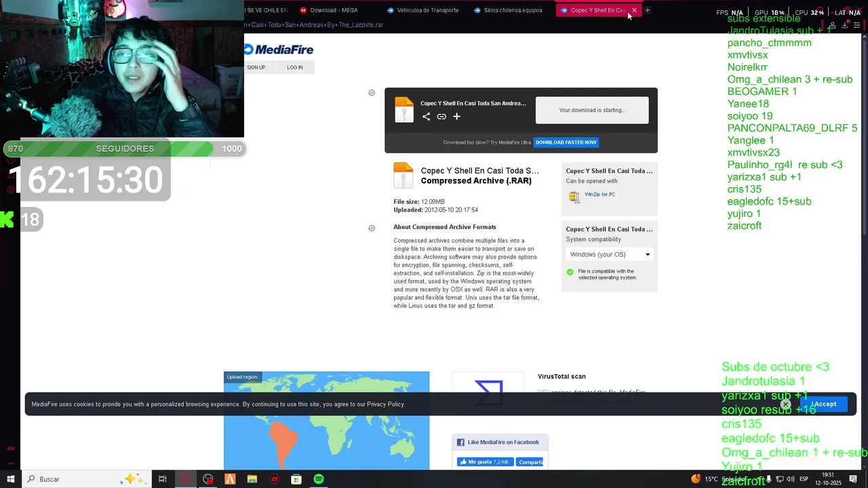
Task: Click the ESP language indicator
Action: (x=804, y=479)
